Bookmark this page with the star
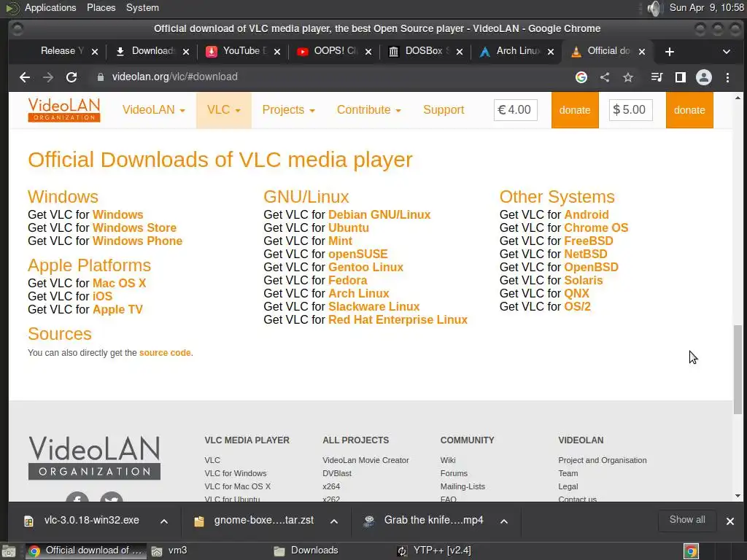 [628, 77]
